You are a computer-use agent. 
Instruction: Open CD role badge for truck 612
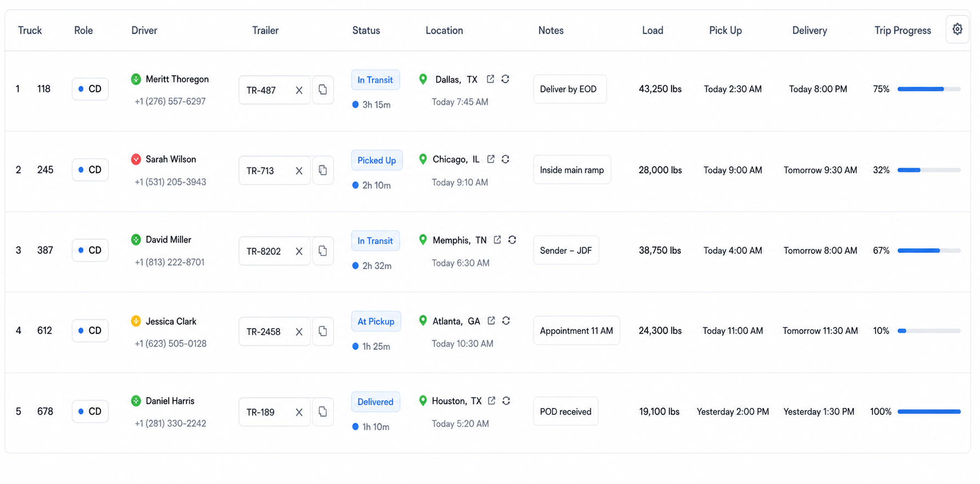[90, 330]
